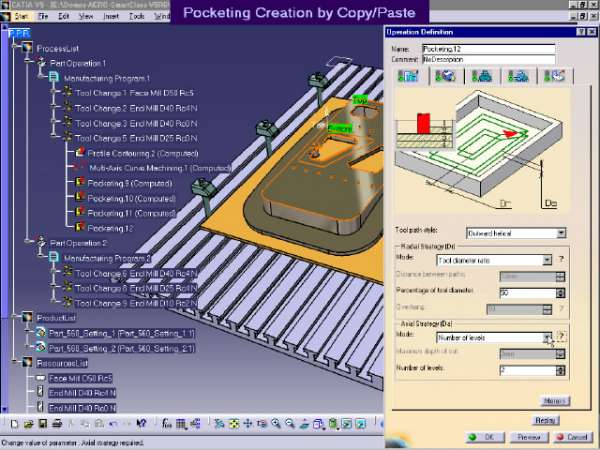Open the Design Table tool

pyautogui.click(x=181, y=424)
